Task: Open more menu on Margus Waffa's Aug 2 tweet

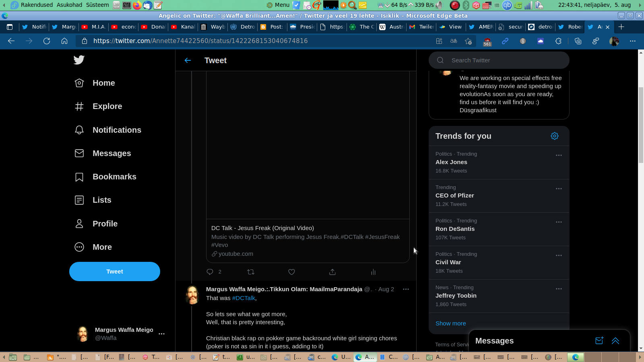Action: tap(406, 289)
